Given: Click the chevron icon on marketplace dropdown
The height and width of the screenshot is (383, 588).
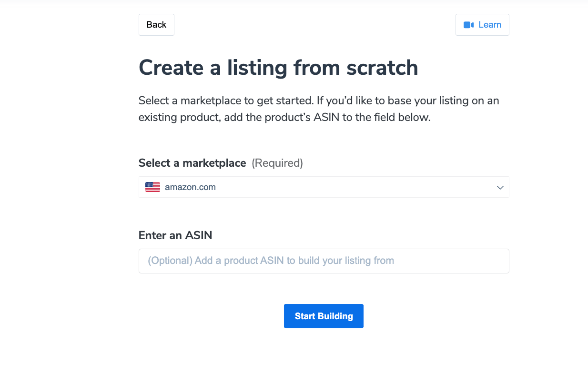Looking at the screenshot, I should pos(500,187).
